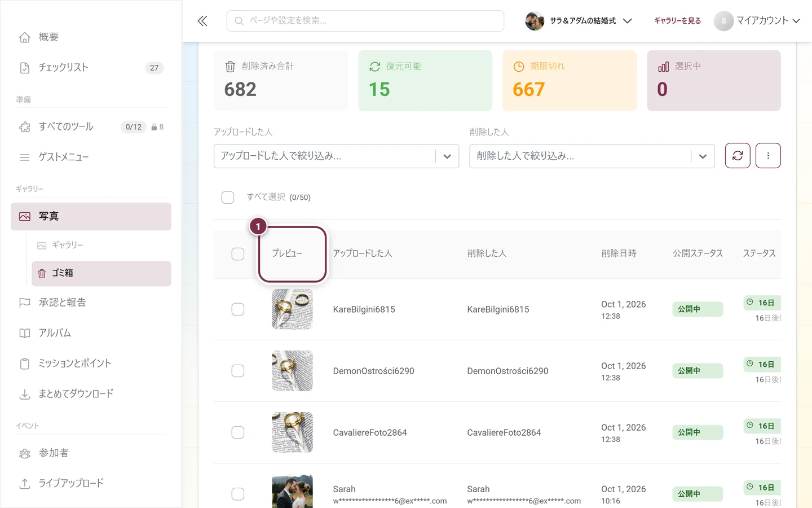Click 16日 badge in DemonOstrości6290 row
The image size is (812, 508).
point(762,365)
